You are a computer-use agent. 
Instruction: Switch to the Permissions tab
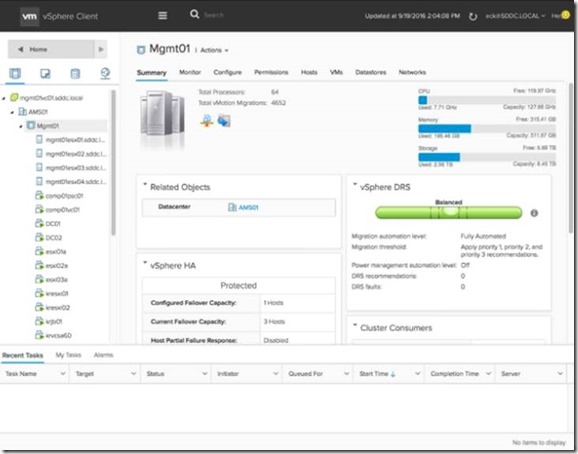point(271,72)
